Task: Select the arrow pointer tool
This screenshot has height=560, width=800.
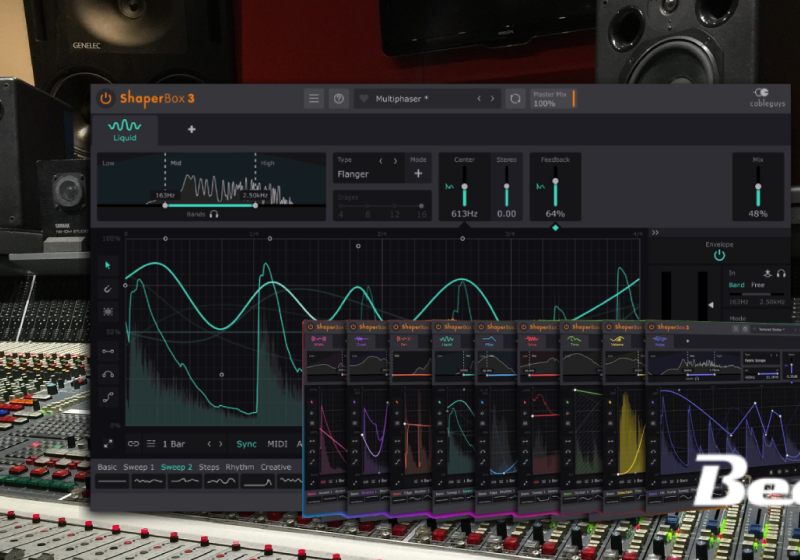Action: tap(109, 265)
